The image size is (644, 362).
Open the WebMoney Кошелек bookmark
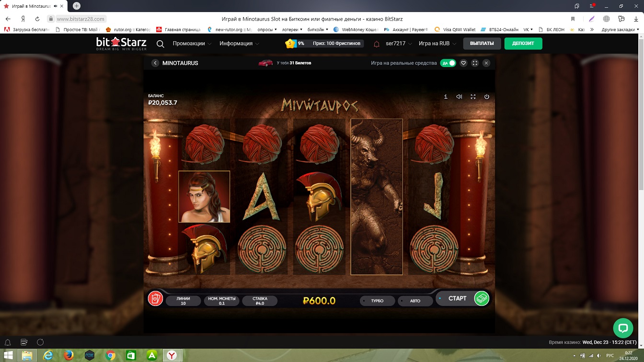(x=356, y=30)
